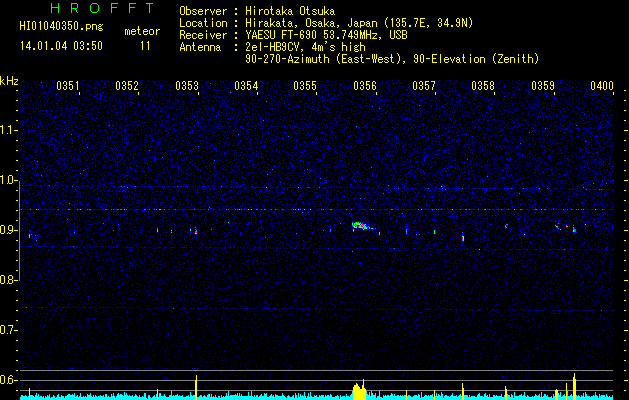Click the 1.0 kHz axis label
The image size is (629, 400).
[x=8, y=180]
